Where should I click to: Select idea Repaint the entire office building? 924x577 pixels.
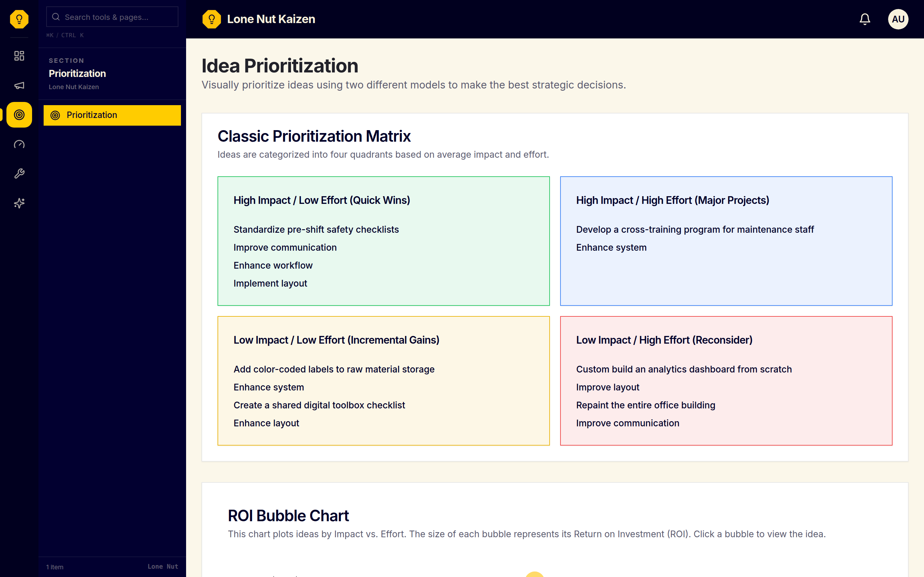point(646,405)
